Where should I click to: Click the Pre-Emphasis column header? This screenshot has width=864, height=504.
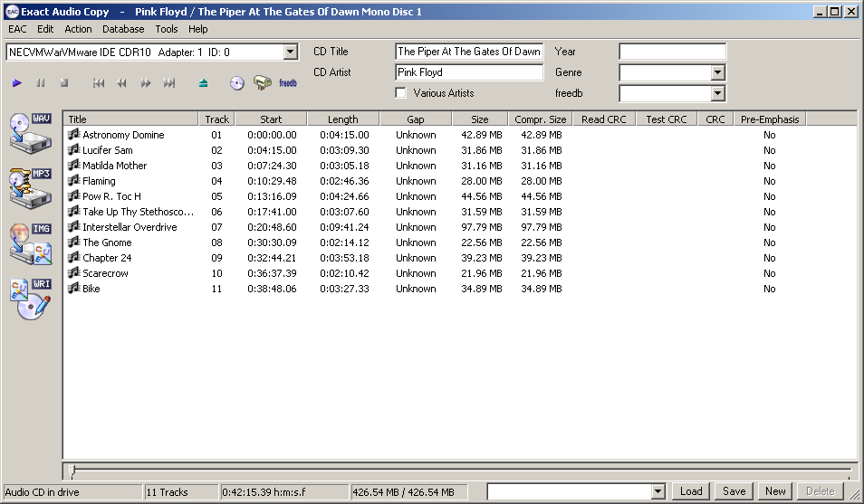[x=770, y=119]
